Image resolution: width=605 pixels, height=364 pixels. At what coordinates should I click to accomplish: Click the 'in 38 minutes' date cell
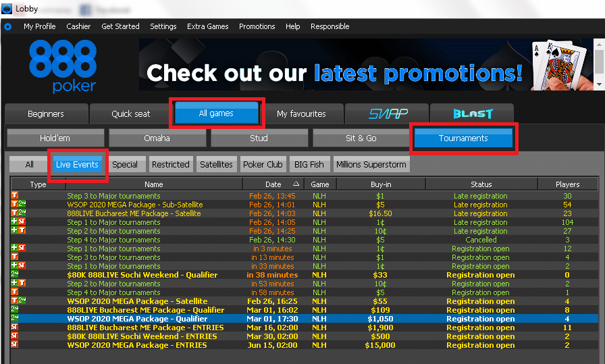tap(272, 275)
